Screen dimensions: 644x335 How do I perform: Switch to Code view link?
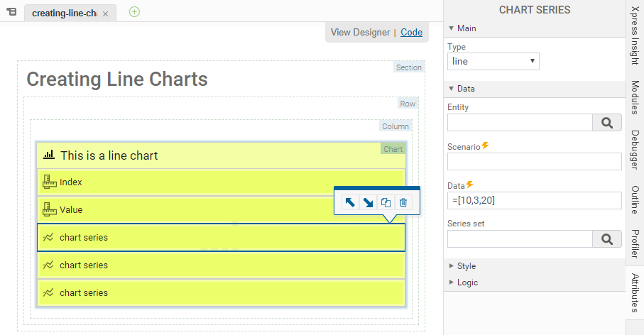(411, 32)
